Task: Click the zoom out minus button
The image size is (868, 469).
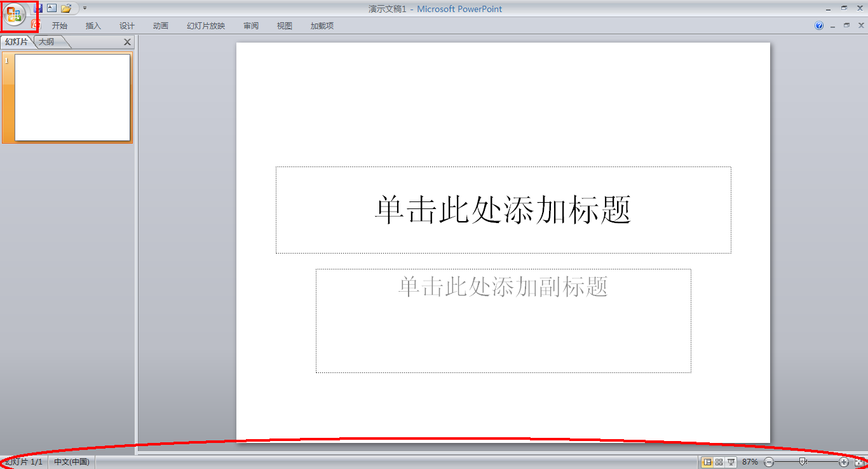Action: [x=769, y=462]
